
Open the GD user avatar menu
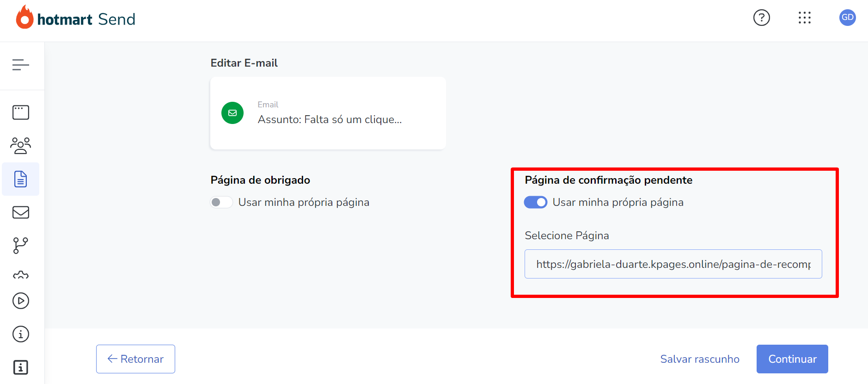click(x=848, y=18)
